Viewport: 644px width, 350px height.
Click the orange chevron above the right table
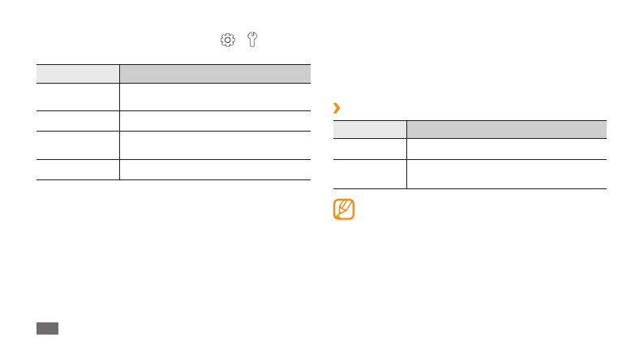click(337, 108)
